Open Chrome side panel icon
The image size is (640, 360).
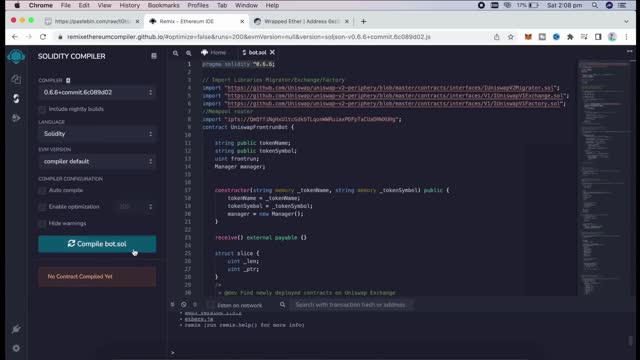598,37
